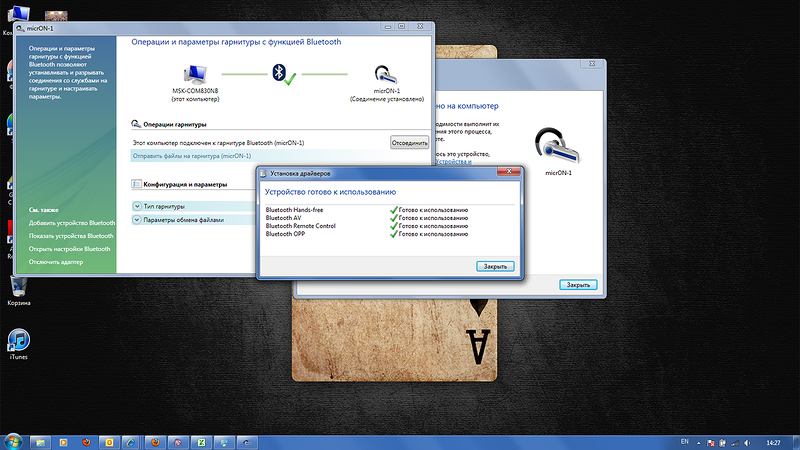Open Internet Explorer from taskbar

click(x=131, y=442)
